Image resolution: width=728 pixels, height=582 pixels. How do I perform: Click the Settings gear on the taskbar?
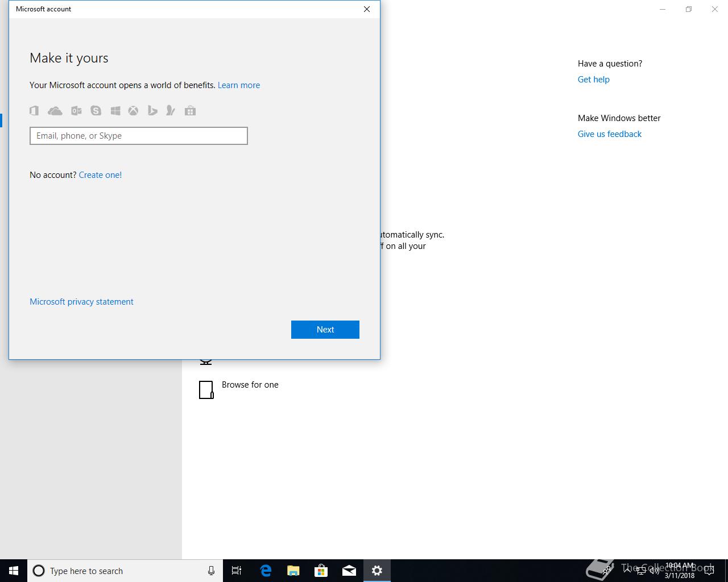click(x=377, y=571)
